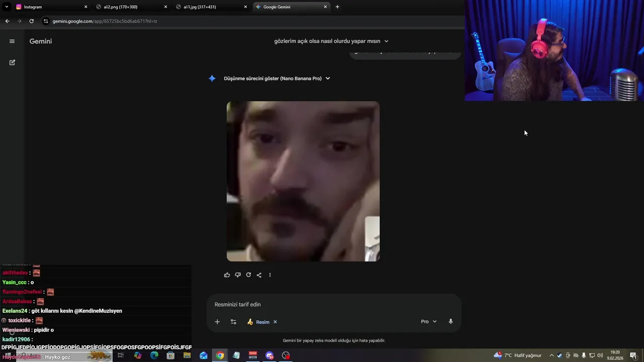644x362 pixels.
Task: Close the ali2.png tab
Action: pos(166,7)
